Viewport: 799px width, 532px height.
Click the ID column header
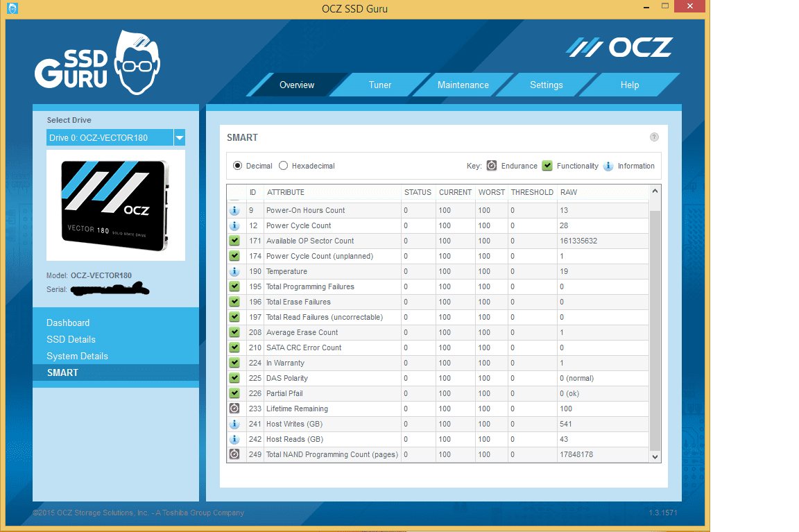pos(252,192)
